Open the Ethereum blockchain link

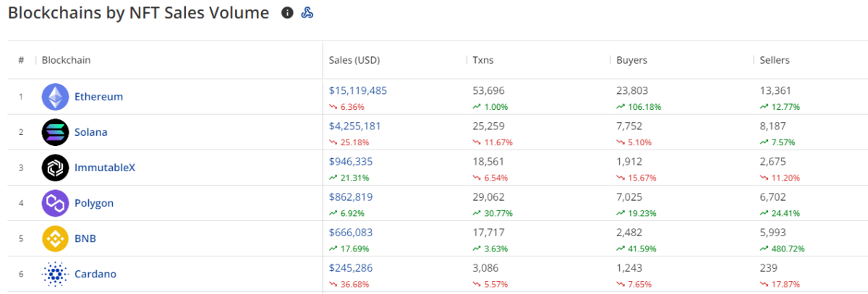98,97
